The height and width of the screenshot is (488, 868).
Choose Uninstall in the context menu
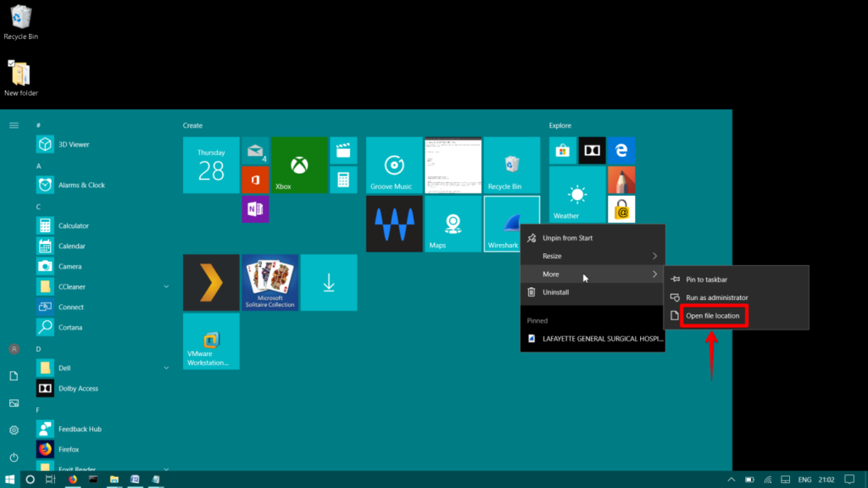593,292
